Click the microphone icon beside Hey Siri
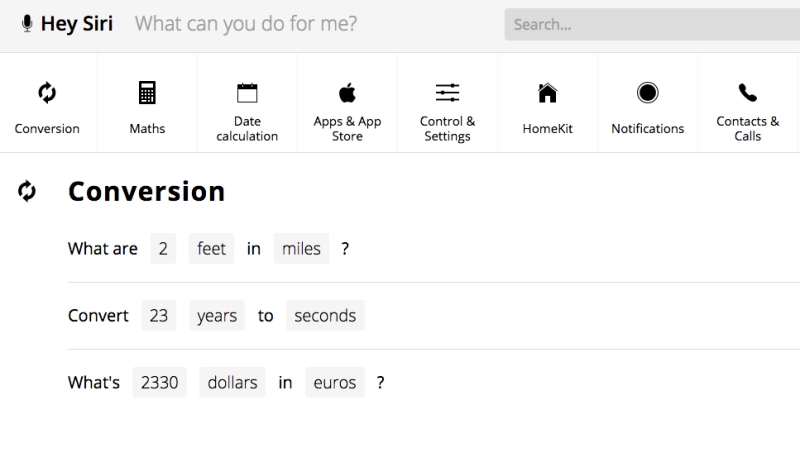 pos(27,24)
